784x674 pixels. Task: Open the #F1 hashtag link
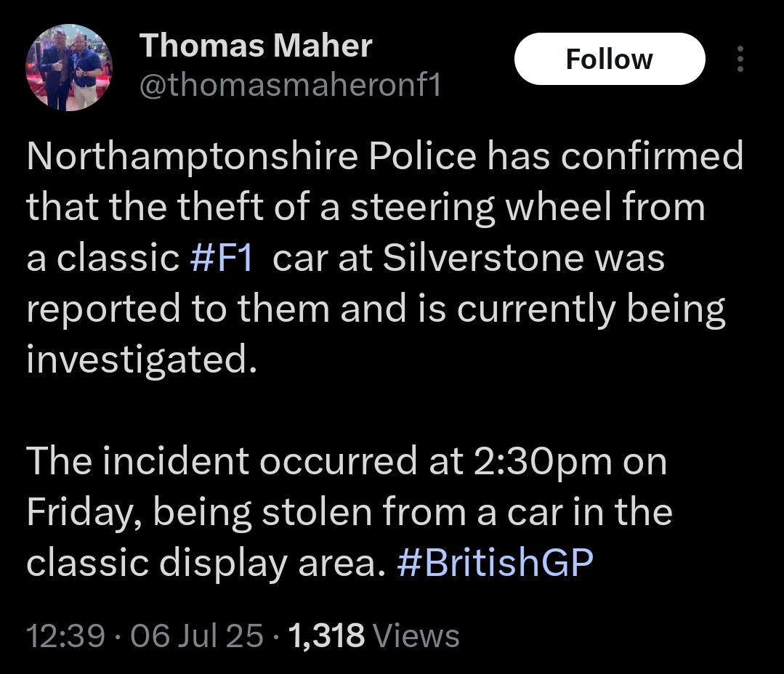pyautogui.click(x=221, y=259)
